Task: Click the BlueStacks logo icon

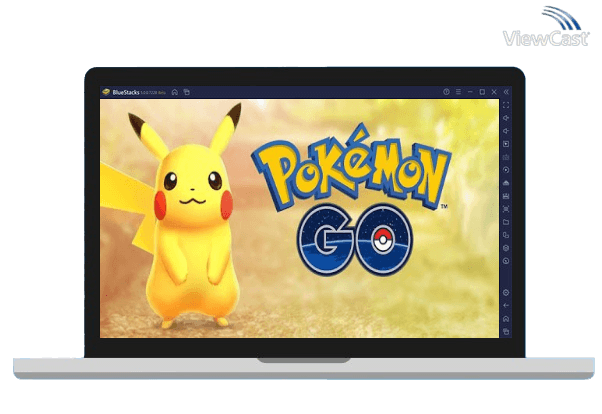Action: [106, 92]
